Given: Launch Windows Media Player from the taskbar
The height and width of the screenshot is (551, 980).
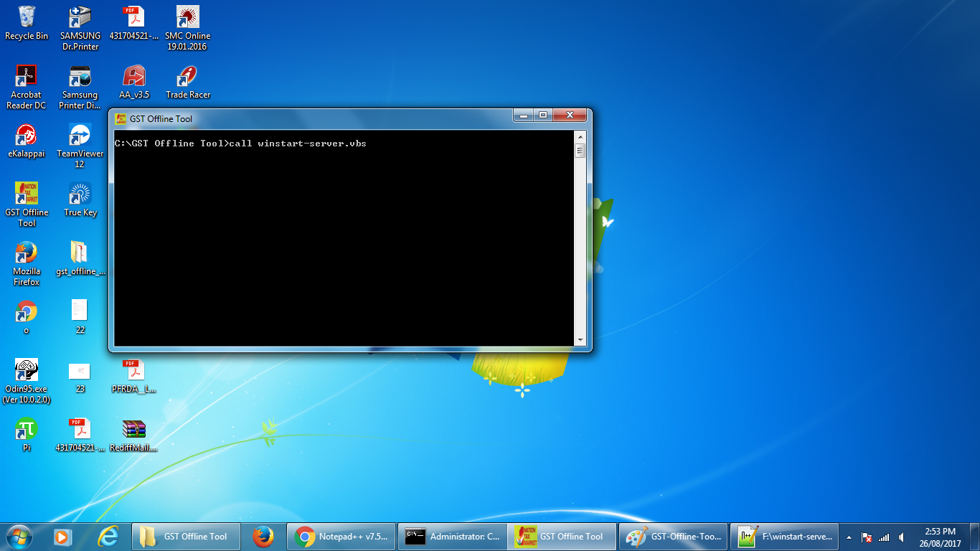Looking at the screenshot, I should 64,536.
